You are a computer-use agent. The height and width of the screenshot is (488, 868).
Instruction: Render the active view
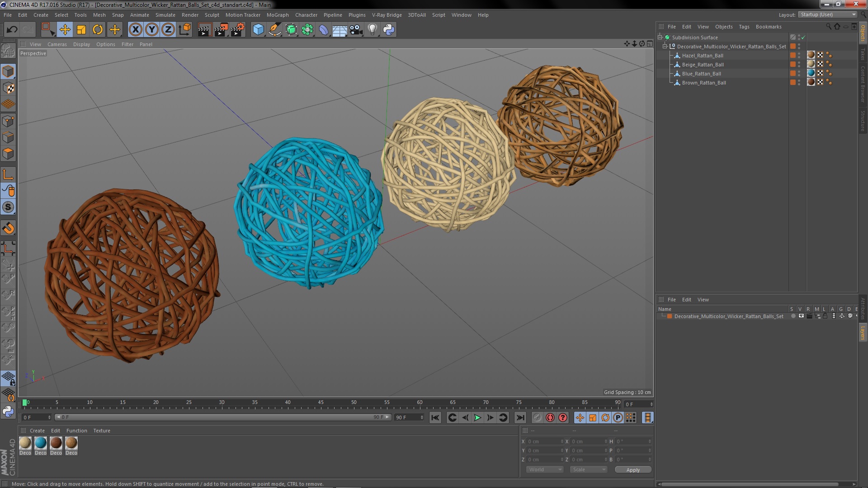[204, 30]
